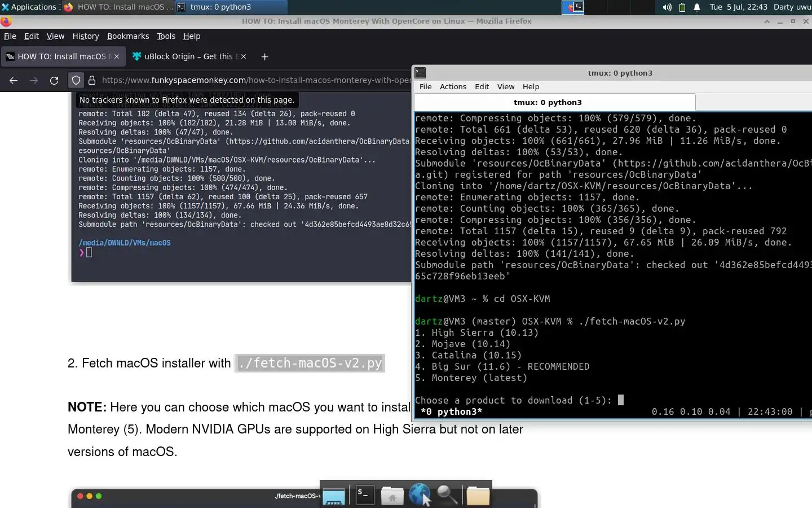
Task: Click tmux status '*0 python3*' window entry
Action: point(451,411)
